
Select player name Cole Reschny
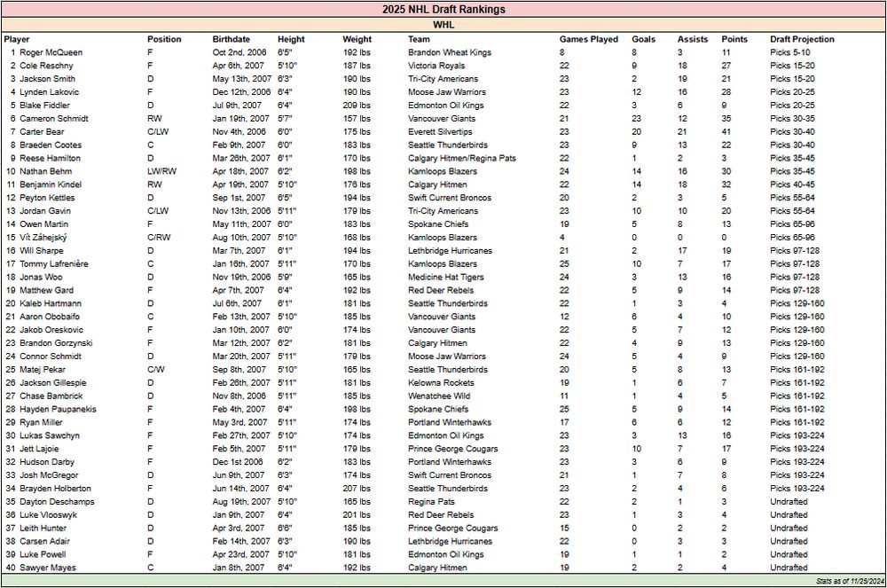pyautogui.click(x=46, y=66)
